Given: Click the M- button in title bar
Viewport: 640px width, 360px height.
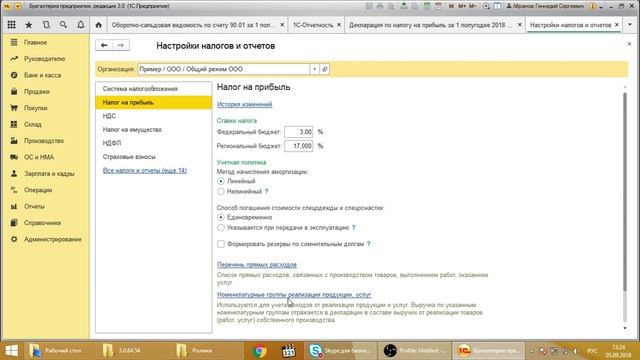Looking at the screenshot, I should pyautogui.click(x=473, y=6).
